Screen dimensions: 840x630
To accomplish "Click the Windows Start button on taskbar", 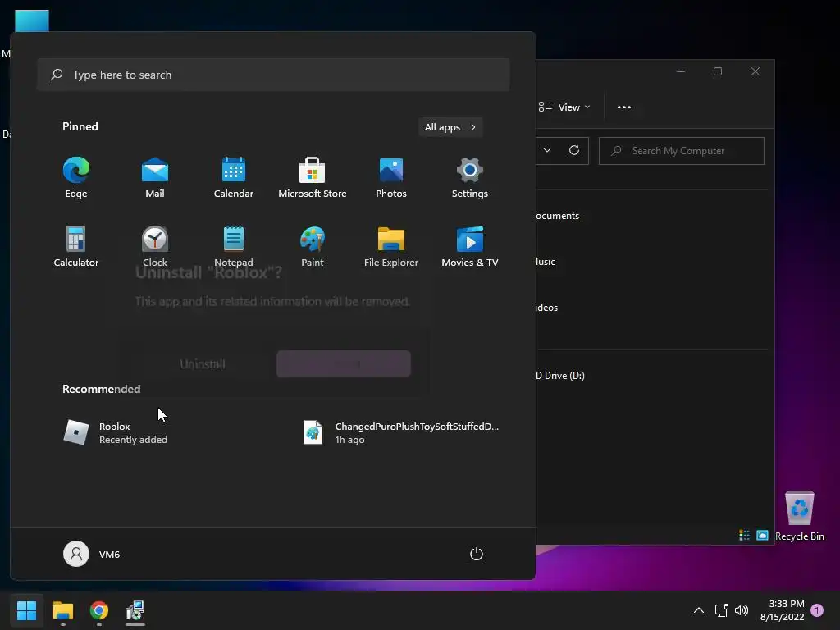I will tap(27, 610).
